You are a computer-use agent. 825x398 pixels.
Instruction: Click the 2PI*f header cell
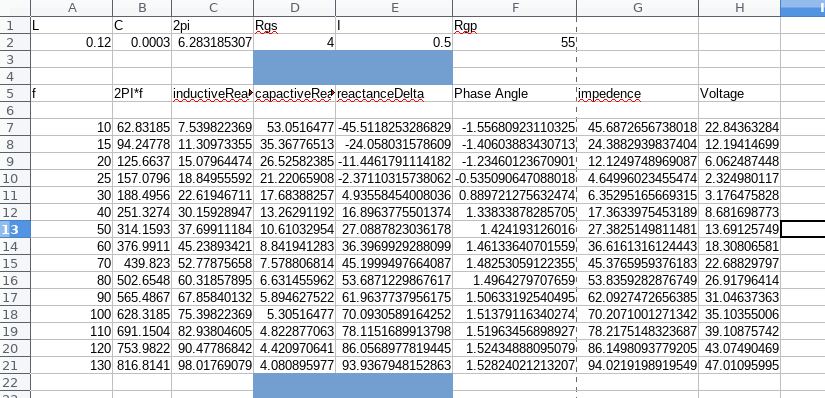point(142,93)
